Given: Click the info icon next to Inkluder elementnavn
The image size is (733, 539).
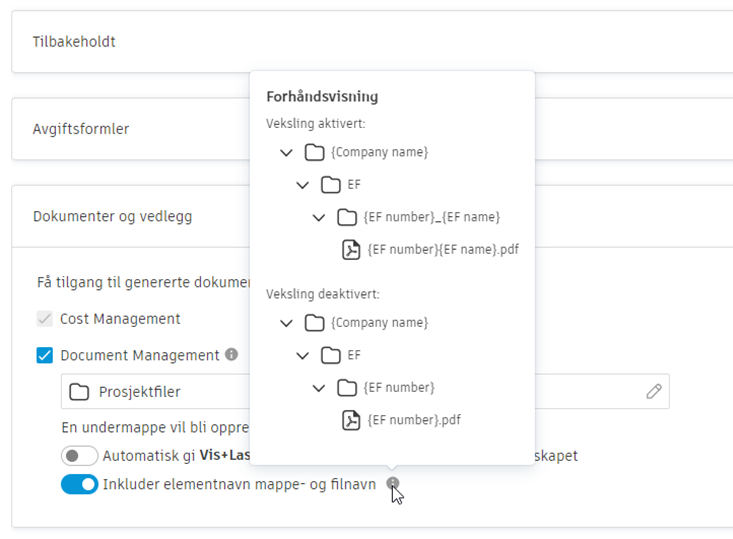Looking at the screenshot, I should pyautogui.click(x=394, y=484).
